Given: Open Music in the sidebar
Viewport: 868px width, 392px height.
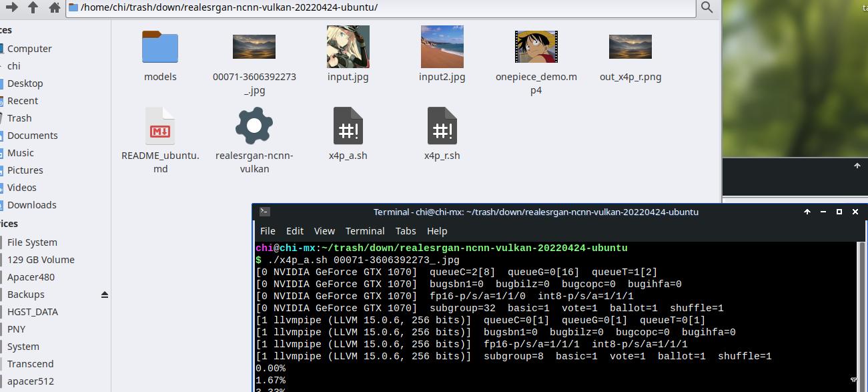Looking at the screenshot, I should click(x=21, y=153).
